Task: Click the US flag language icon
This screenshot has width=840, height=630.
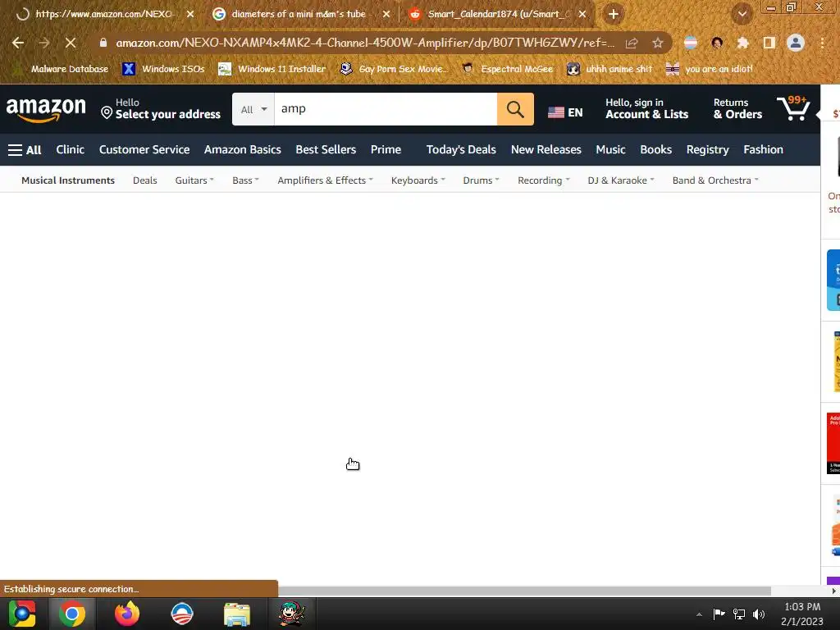Action: pyautogui.click(x=556, y=112)
